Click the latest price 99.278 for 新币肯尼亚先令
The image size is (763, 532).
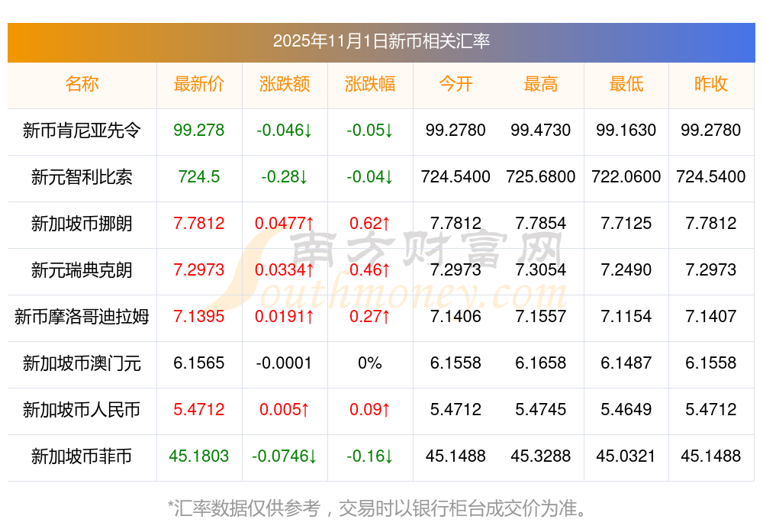[199, 131]
